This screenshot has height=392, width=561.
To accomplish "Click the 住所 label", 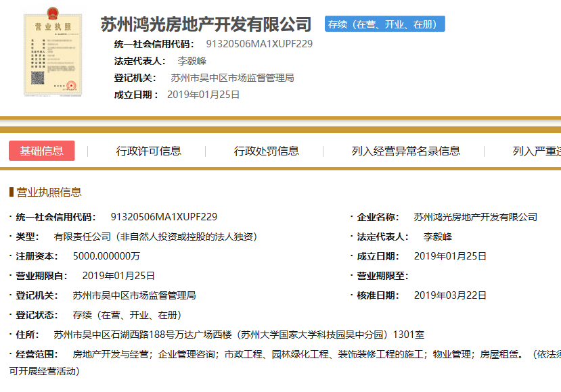I will [x=27, y=335].
